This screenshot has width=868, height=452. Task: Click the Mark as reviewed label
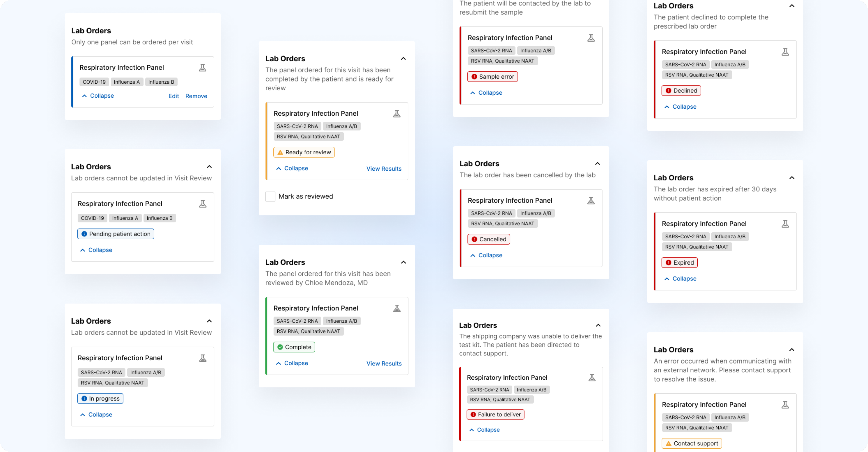(x=306, y=196)
